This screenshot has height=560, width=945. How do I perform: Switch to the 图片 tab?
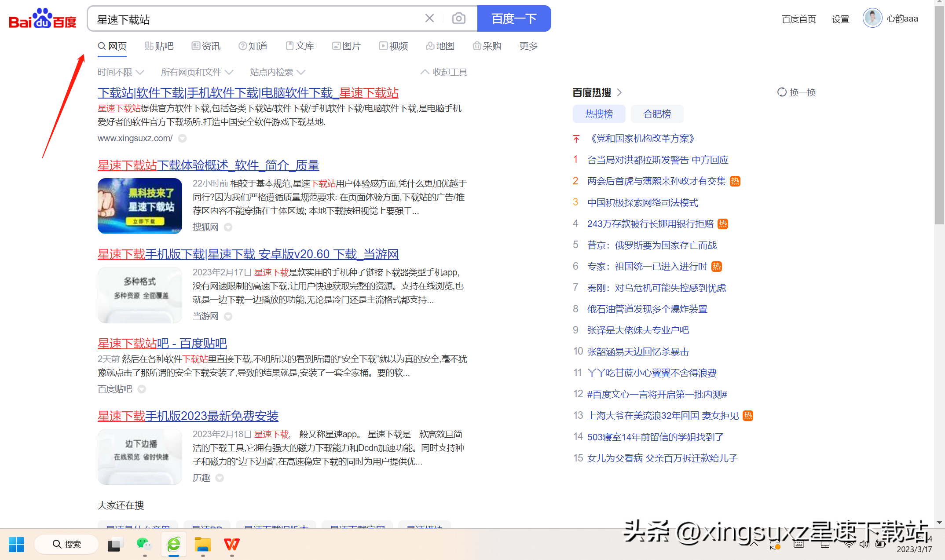(346, 46)
